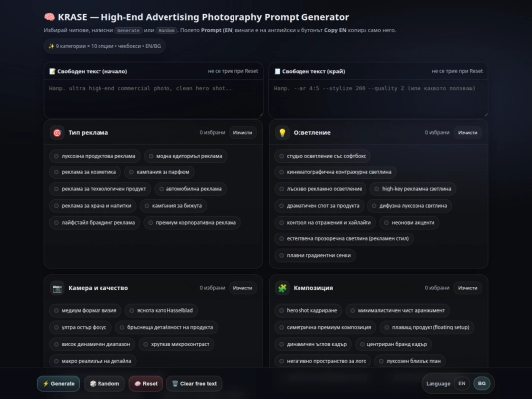The width and height of the screenshot is (532, 399).
Task: Click the lightbulb icon of Осветление
Action: (282, 133)
